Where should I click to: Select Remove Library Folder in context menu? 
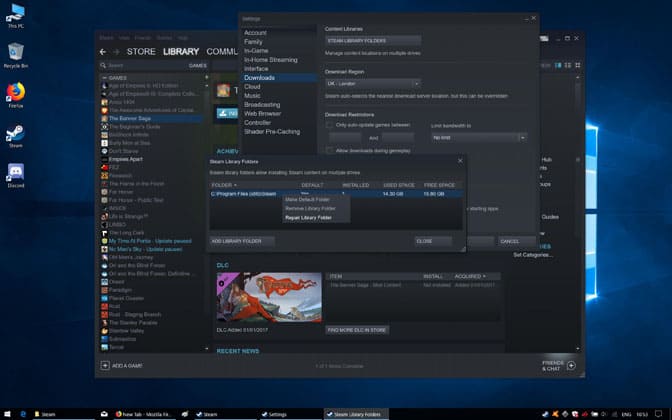310,209
